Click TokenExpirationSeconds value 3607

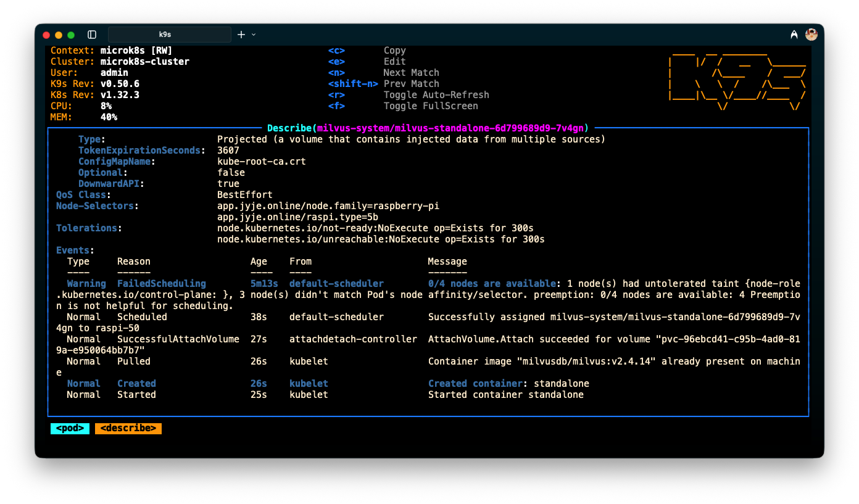coord(228,151)
